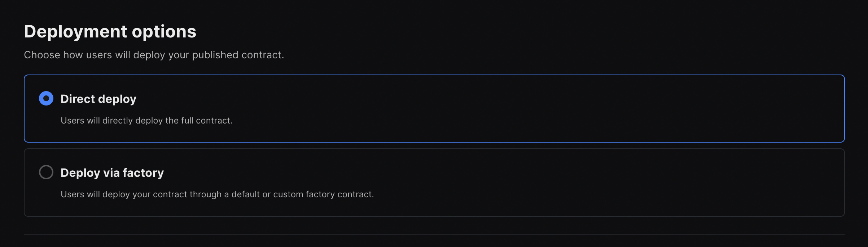Viewport: 868px width, 247px height.
Task: Click the empty circle next to Deploy via factory
Action: [46, 172]
